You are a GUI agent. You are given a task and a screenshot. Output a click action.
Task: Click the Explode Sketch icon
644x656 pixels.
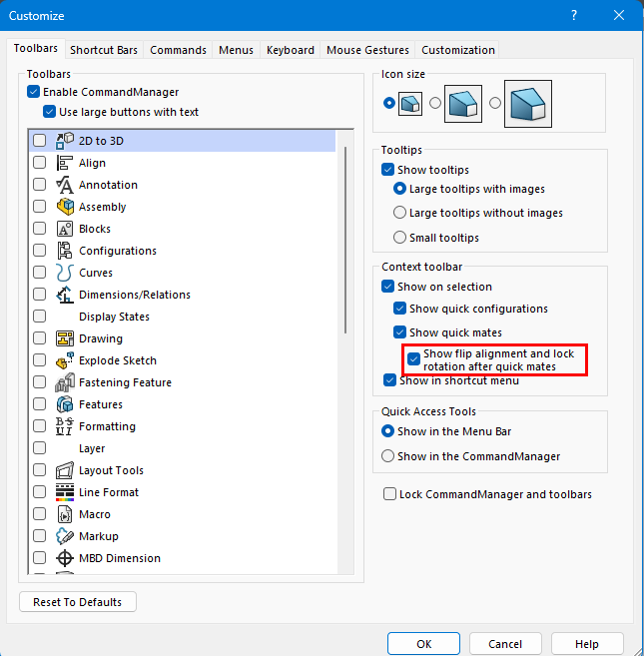(65, 360)
